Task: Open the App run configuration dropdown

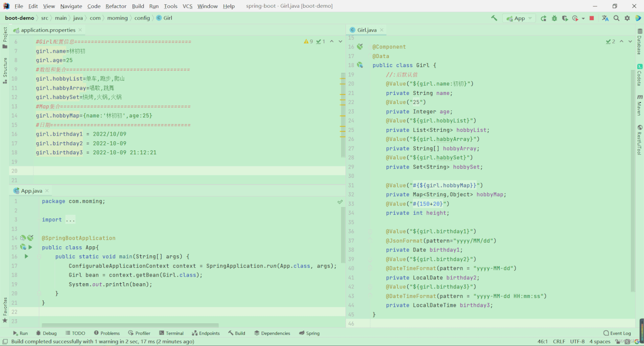Action: click(x=519, y=18)
